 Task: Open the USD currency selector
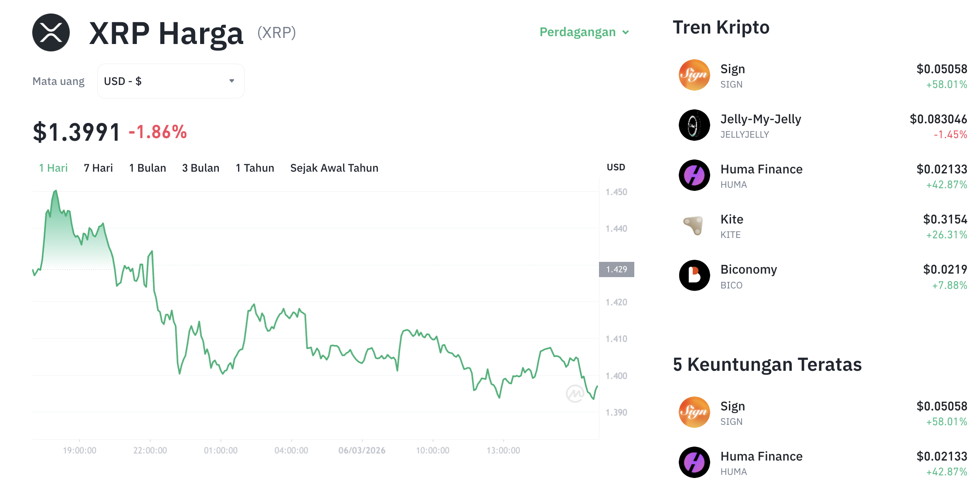point(170,81)
